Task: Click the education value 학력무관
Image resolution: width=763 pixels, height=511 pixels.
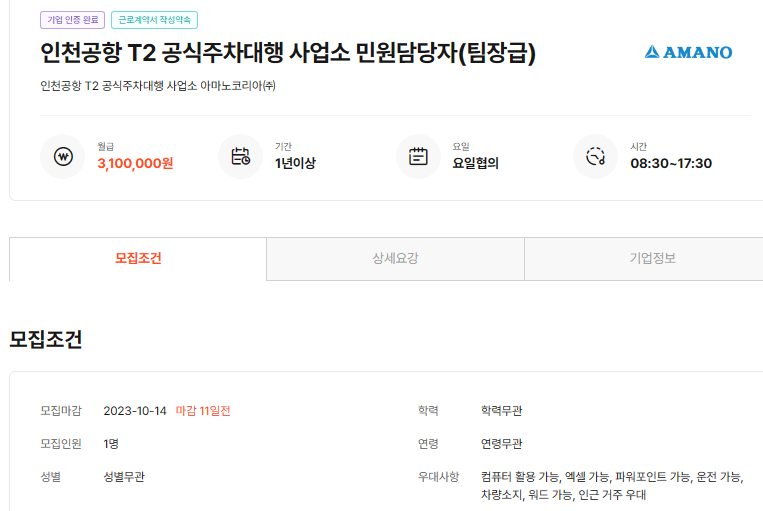Action: 502,411
